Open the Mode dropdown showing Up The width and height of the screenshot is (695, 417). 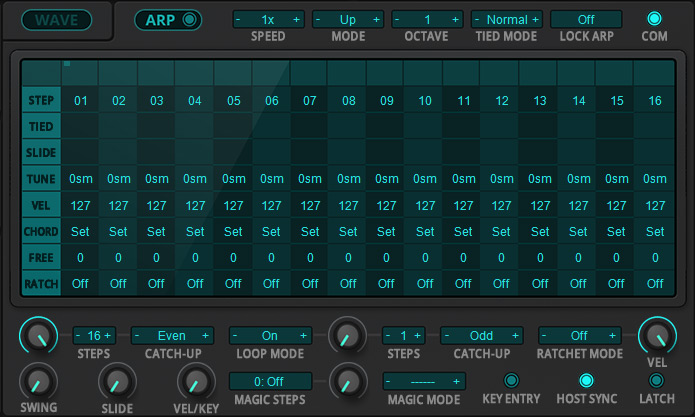pos(347,20)
